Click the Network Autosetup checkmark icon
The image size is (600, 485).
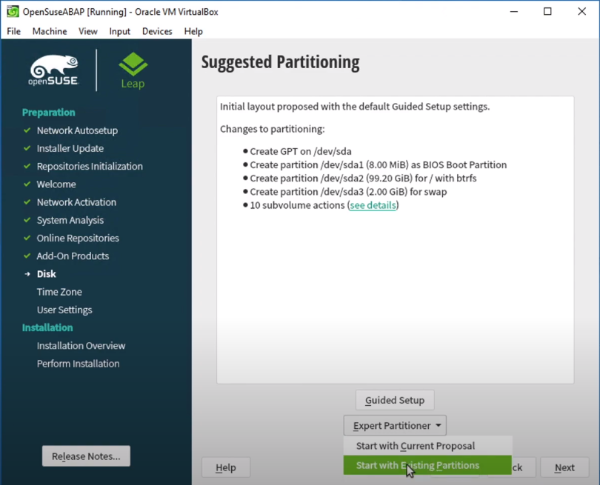click(27, 130)
